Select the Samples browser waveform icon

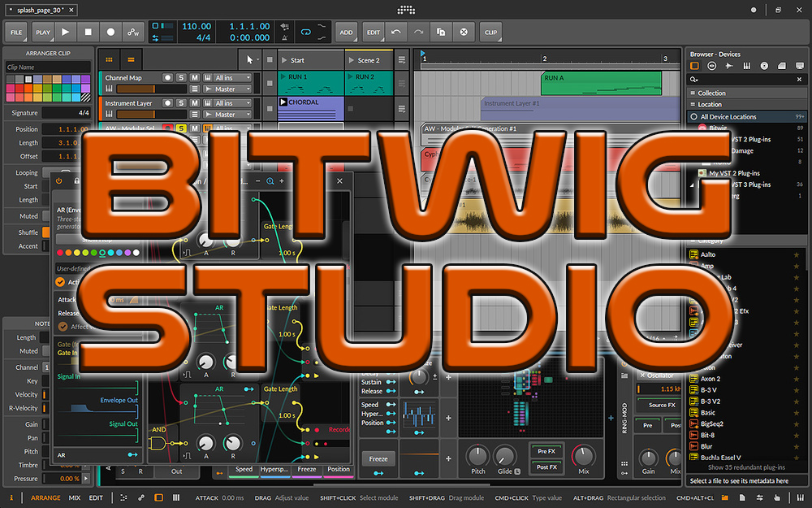pos(730,66)
